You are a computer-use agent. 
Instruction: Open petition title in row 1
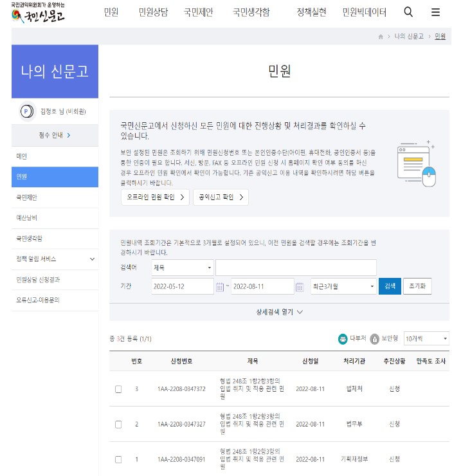point(252,459)
